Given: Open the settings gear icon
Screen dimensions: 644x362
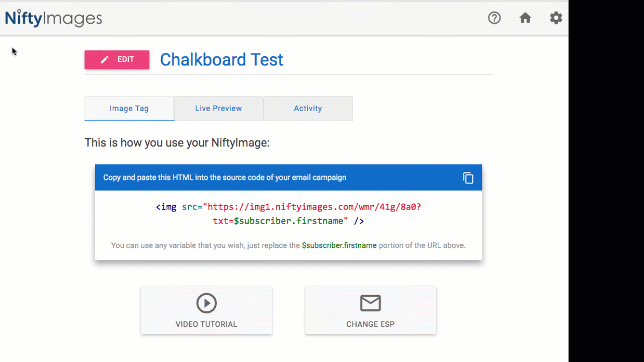Looking at the screenshot, I should [x=556, y=18].
